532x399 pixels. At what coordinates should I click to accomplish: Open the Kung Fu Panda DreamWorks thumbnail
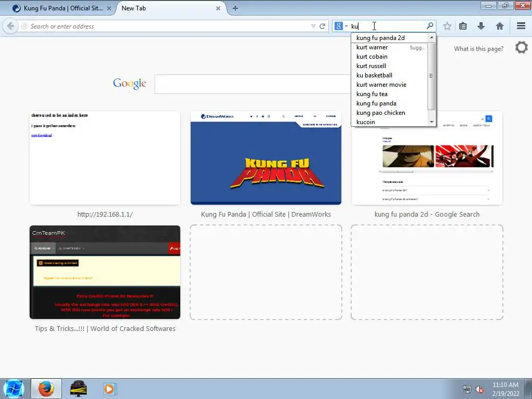pos(266,158)
